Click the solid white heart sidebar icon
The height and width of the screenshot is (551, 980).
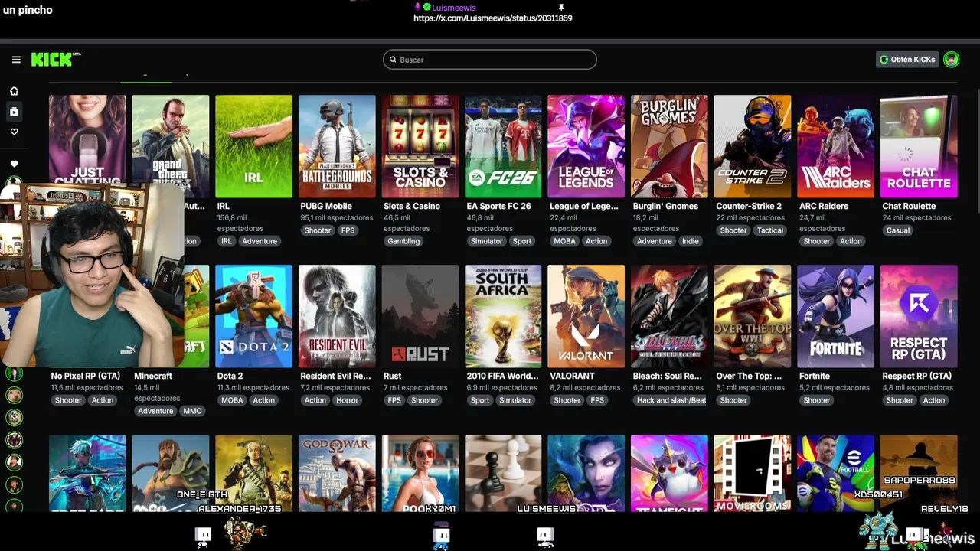click(14, 164)
